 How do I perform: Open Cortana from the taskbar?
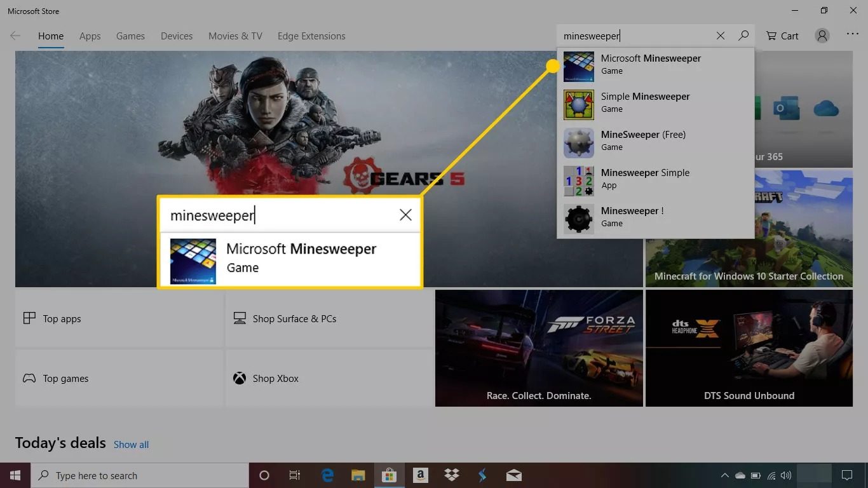click(x=264, y=475)
